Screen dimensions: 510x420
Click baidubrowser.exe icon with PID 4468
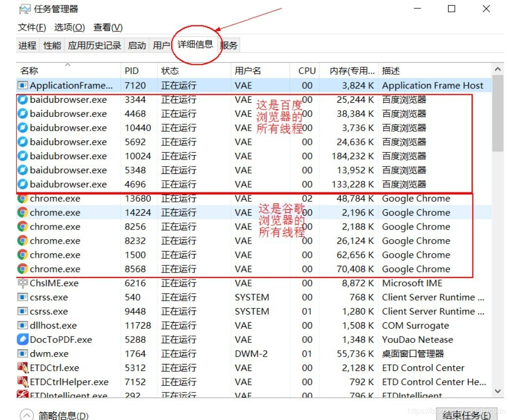(x=23, y=113)
